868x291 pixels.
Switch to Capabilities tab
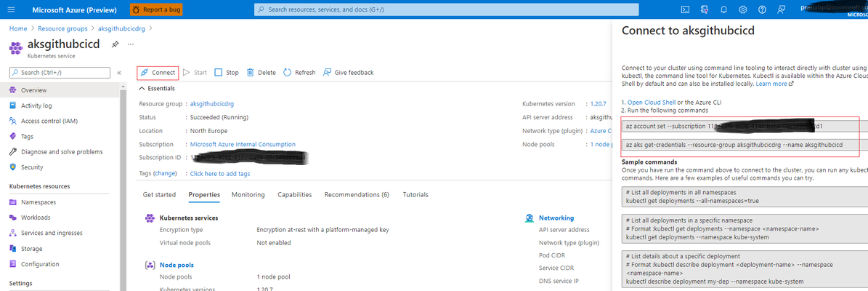point(294,194)
